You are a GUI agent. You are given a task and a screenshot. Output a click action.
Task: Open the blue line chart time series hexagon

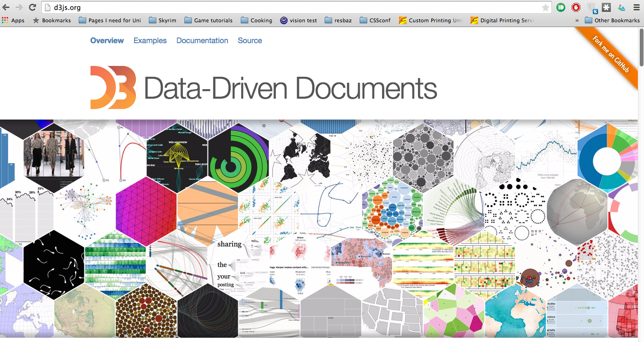click(546, 157)
